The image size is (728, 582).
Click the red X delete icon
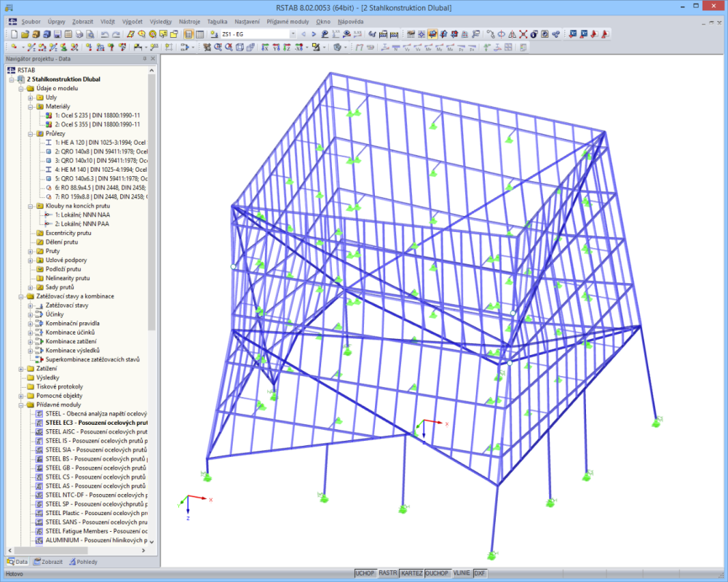click(x=523, y=34)
